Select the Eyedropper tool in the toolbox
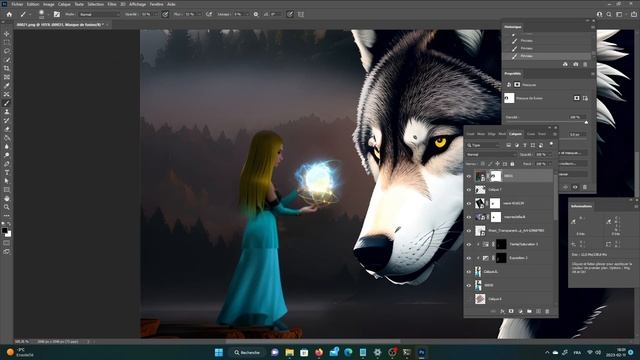 7,86
